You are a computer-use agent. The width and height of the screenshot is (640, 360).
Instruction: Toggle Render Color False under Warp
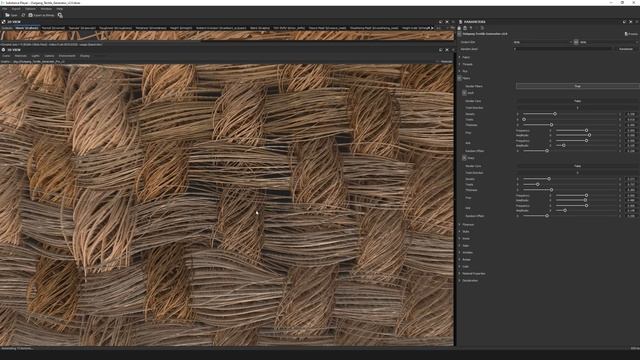tap(578, 166)
